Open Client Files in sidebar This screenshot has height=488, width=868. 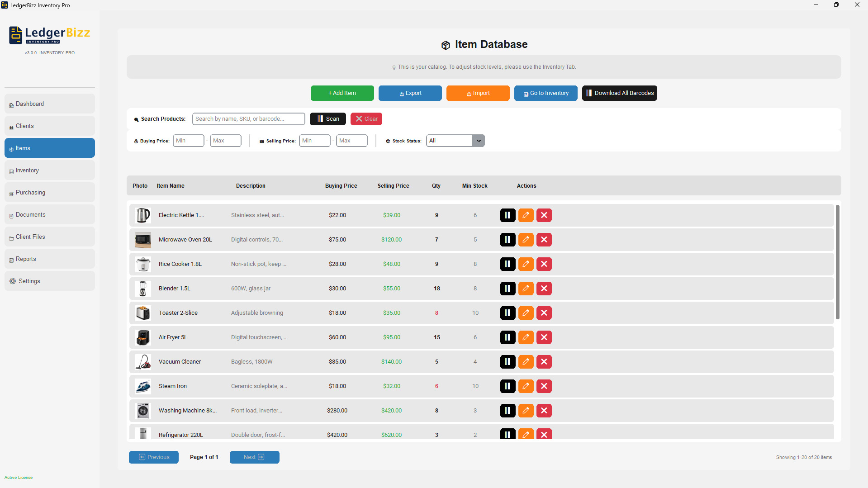click(x=50, y=237)
